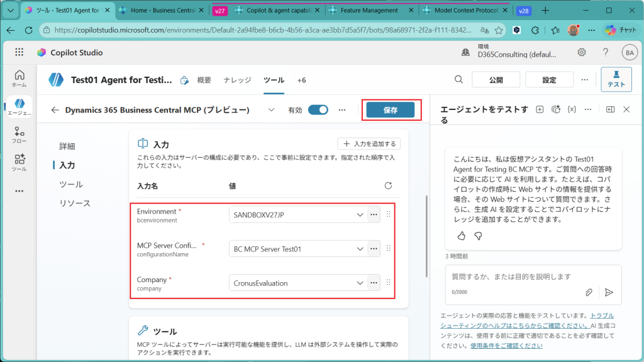Click the 入力を追加する button
Screen dimensions: 644x362
pyautogui.click(x=369, y=144)
